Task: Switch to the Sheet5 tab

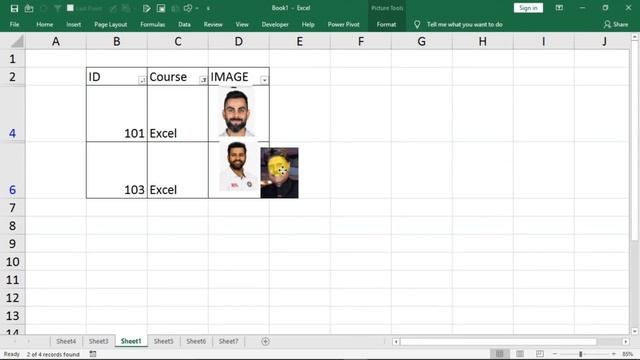Action: click(x=163, y=341)
